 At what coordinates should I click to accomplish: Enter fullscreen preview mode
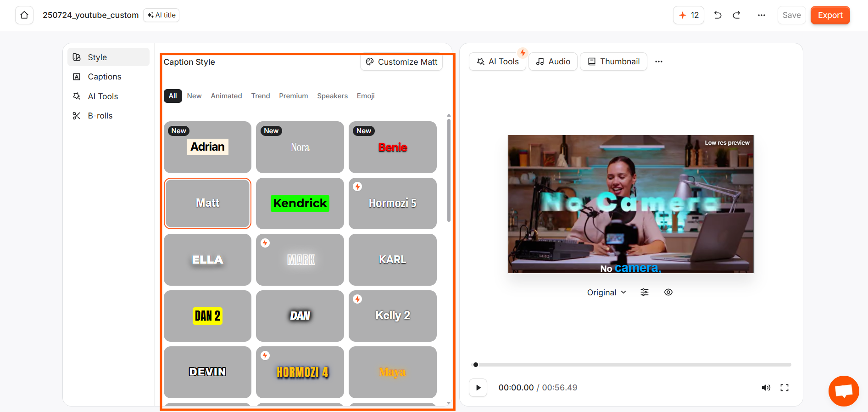pyautogui.click(x=785, y=388)
